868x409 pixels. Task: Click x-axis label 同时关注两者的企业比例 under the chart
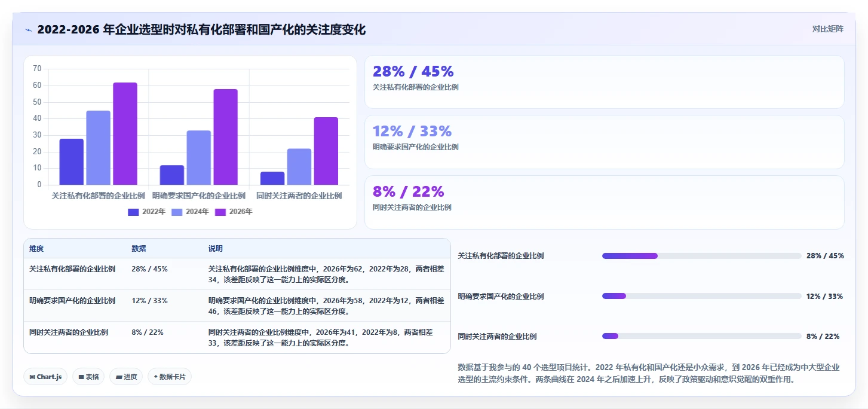tap(299, 196)
